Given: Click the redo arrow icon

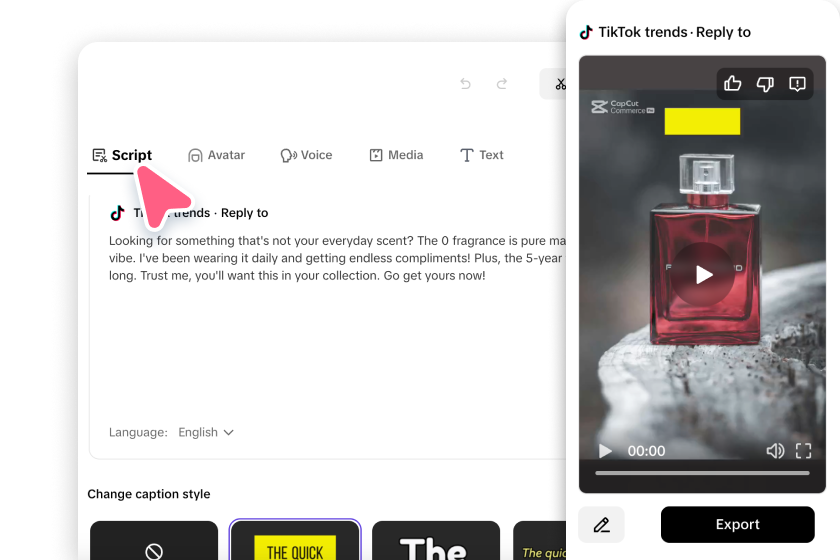Looking at the screenshot, I should pyautogui.click(x=502, y=84).
